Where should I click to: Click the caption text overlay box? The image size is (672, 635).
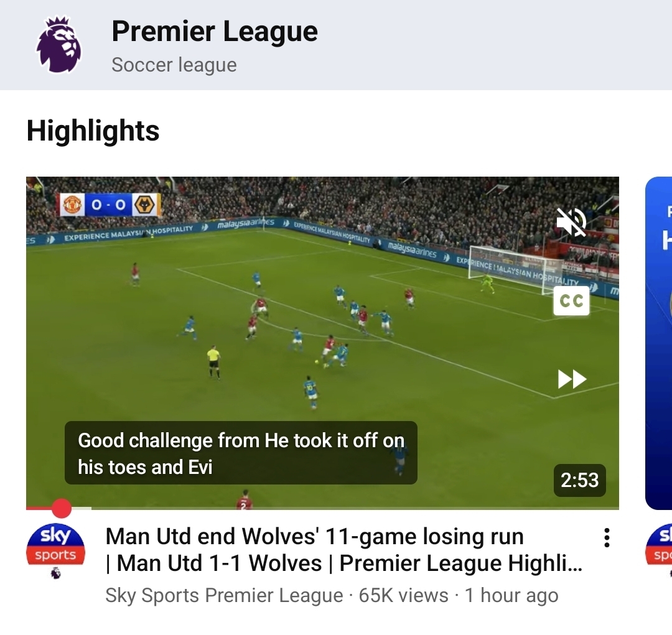[x=241, y=453]
